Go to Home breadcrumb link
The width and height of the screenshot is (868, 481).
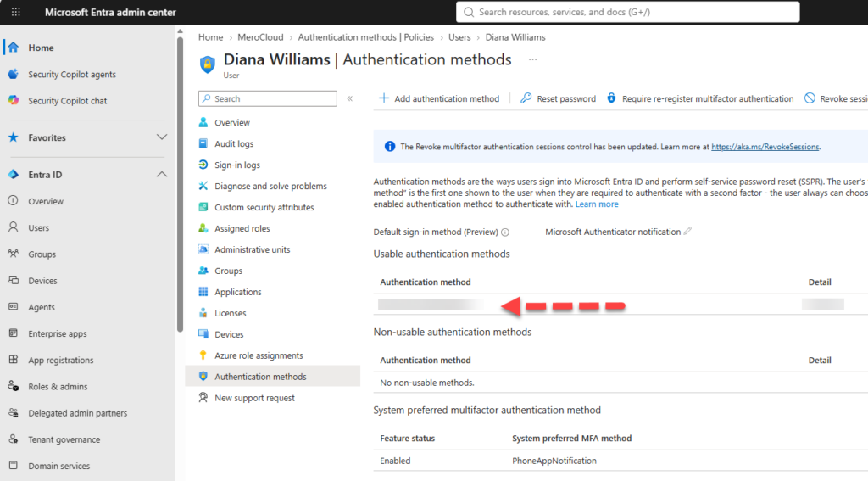[x=210, y=37]
